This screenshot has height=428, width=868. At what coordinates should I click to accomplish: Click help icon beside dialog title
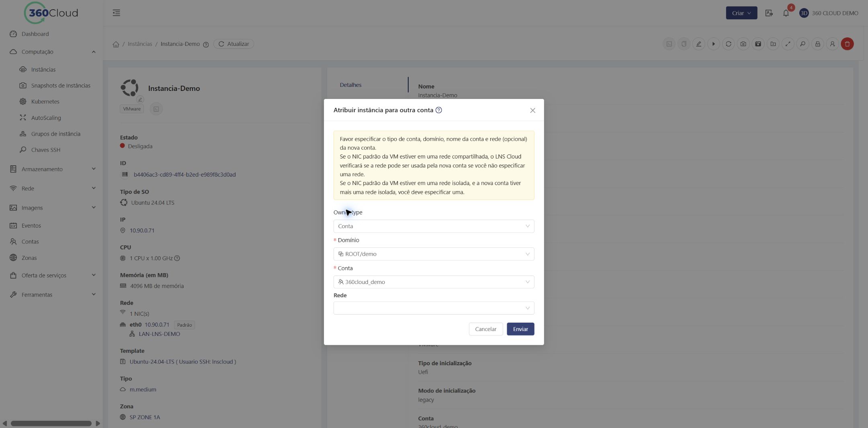pyautogui.click(x=439, y=110)
